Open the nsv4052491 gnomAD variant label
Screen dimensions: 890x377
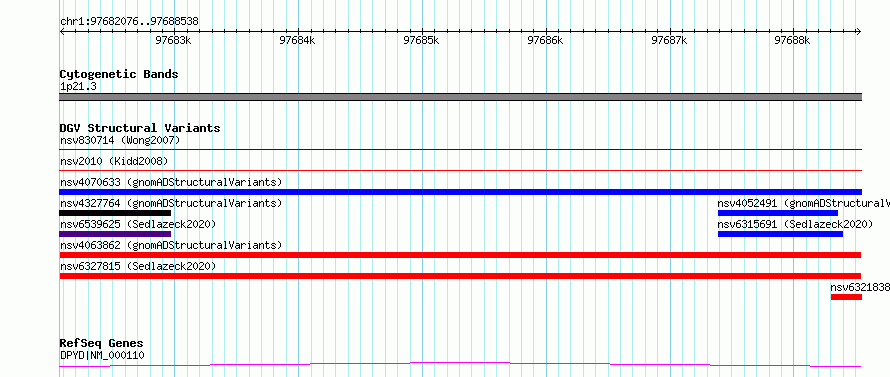803,203
